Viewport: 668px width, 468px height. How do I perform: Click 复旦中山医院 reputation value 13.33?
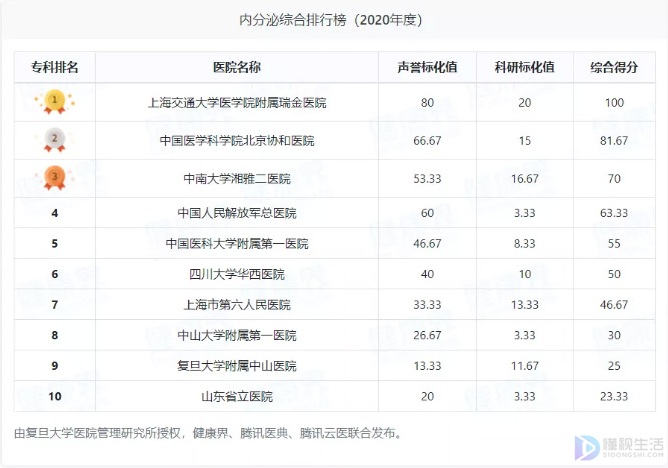[427, 366]
